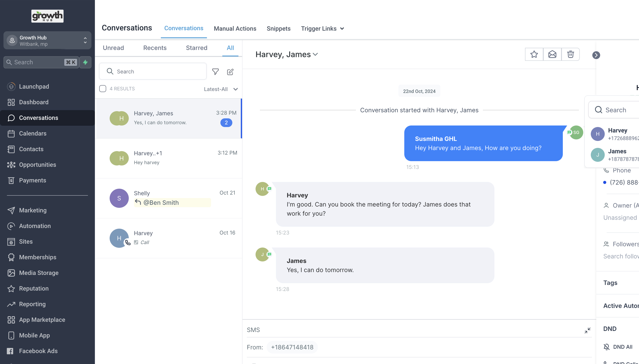Image resolution: width=639 pixels, height=364 pixels.
Task: Expand the Trigger Links menu
Action: (x=322, y=29)
